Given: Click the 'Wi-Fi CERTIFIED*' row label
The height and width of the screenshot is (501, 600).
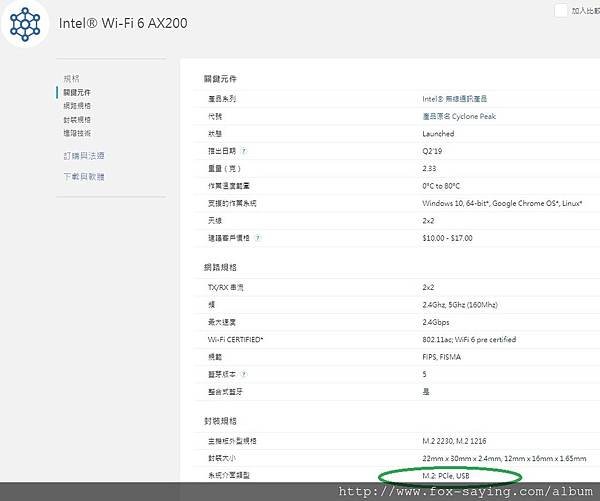Looking at the screenshot, I should [235, 339].
